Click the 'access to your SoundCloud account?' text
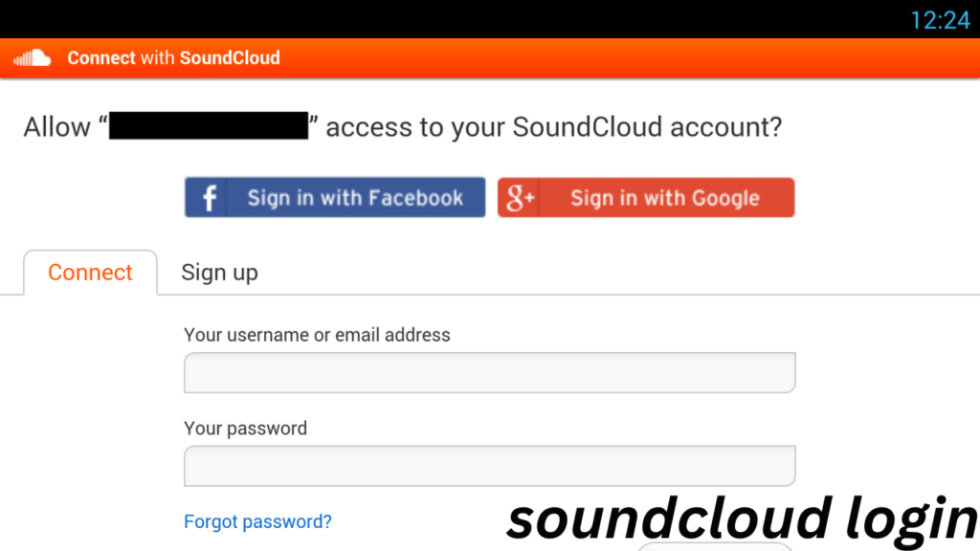The image size is (980, 551). [554, 127]
